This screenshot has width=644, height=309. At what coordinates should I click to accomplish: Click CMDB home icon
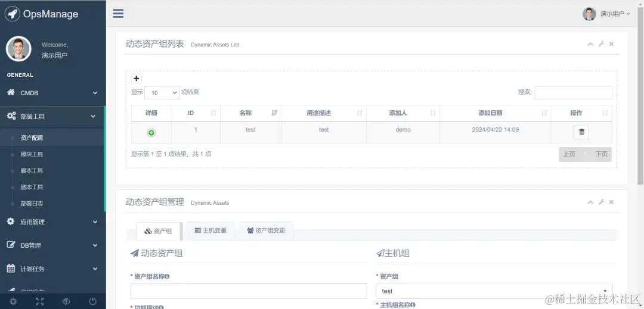click(11, 92)
